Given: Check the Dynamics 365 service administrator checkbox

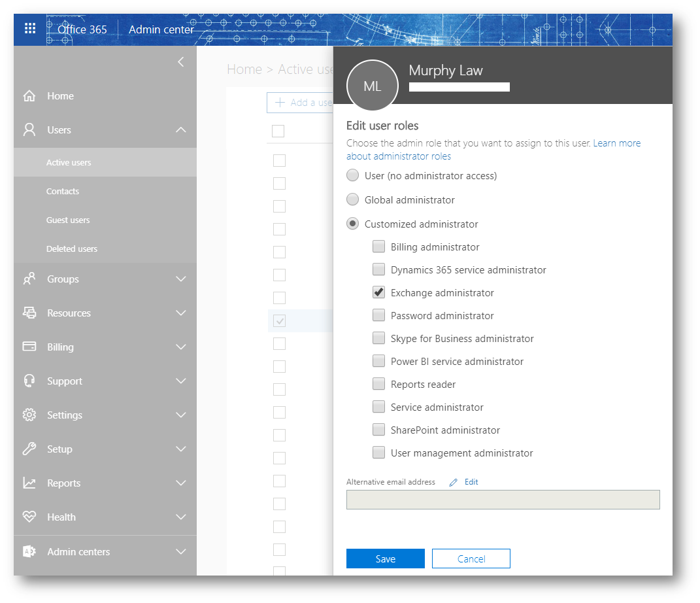Looking at the screenshot, I should (x=378, y=269).
